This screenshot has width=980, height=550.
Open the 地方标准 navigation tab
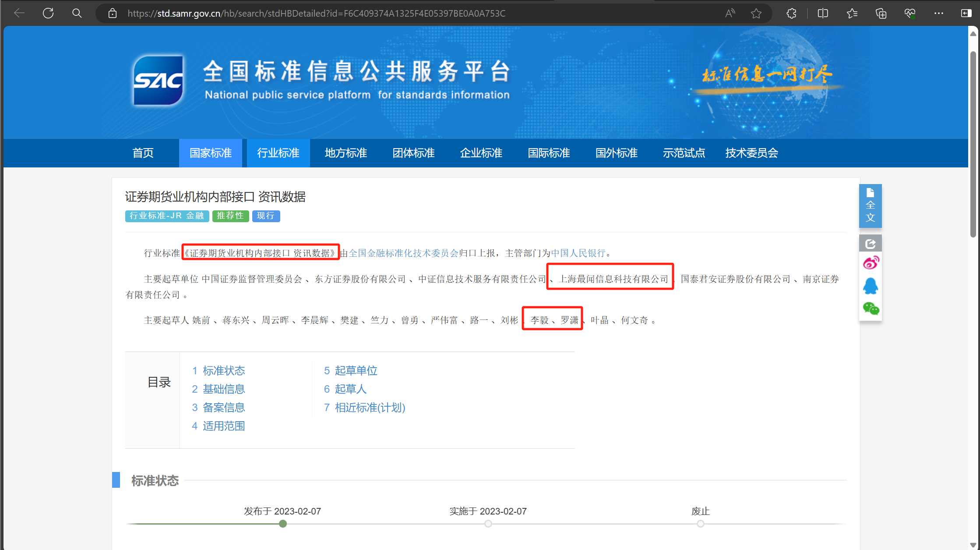(x=345, y=153)
